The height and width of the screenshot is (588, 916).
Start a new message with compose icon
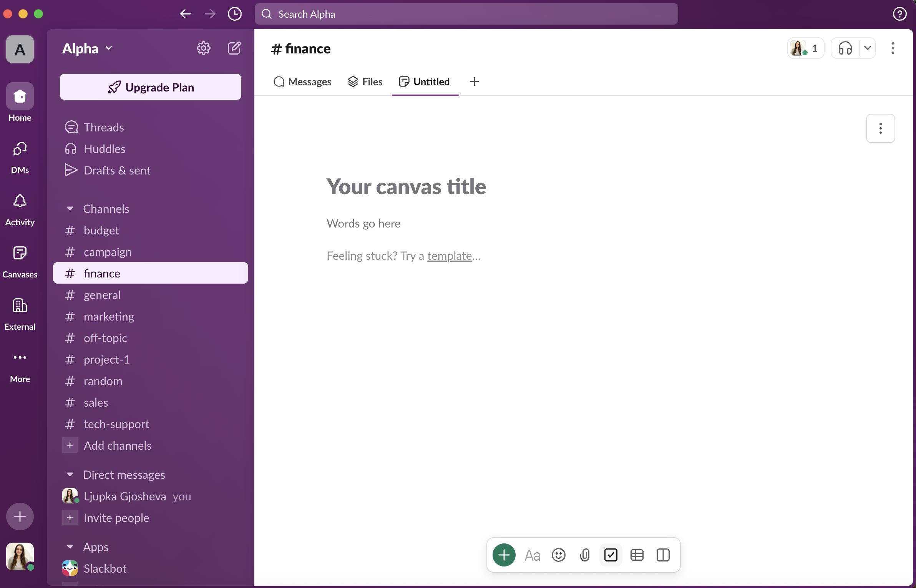(x=234, y=48)
